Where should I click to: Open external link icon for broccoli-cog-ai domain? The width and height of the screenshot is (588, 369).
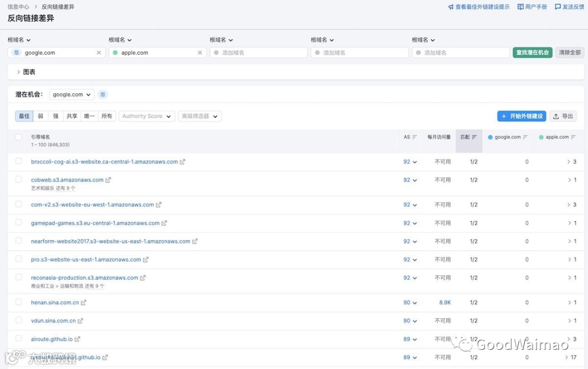point(182,162)
